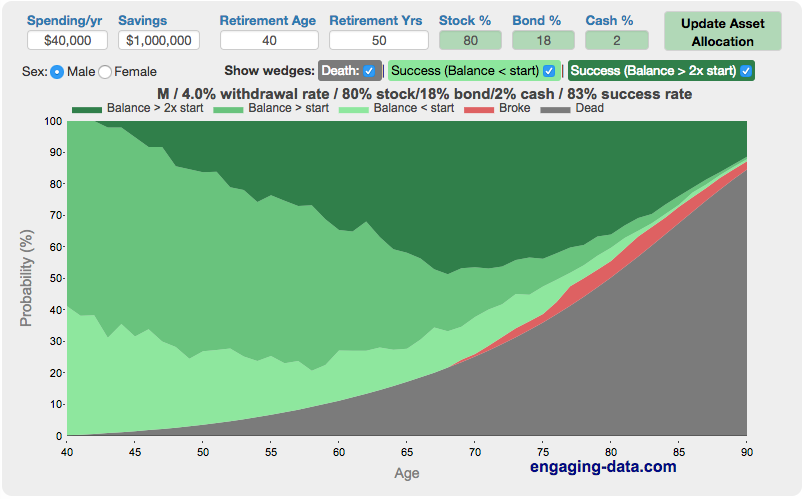The height and width of the screenshot is (499, 803).
Task: Toggle the Death wedge checkbox
Action: [x=369, y=72]
